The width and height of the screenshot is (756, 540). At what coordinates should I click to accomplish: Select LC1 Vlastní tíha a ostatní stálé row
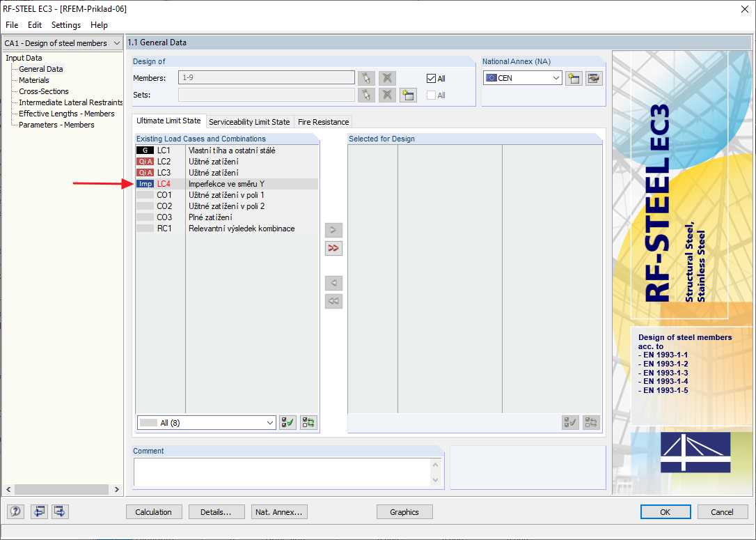[227, 151]
